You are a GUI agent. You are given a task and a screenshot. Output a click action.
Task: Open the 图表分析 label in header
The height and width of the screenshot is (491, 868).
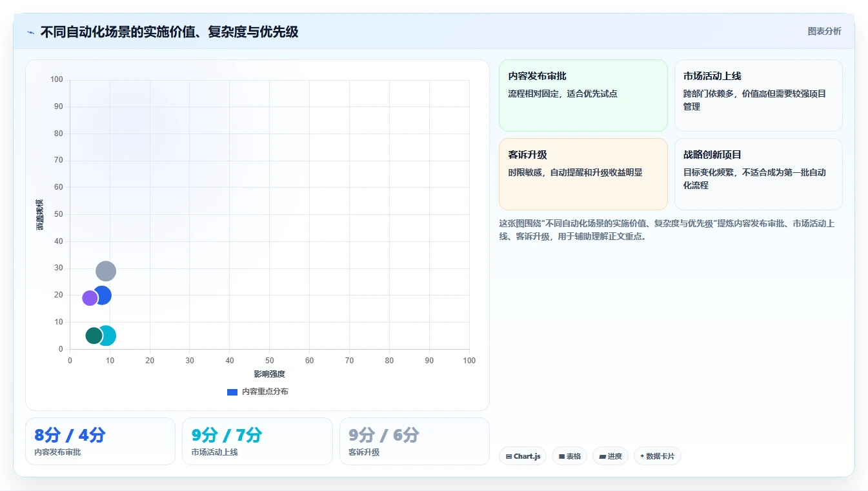pyautogui.click(x=824, y=31)
